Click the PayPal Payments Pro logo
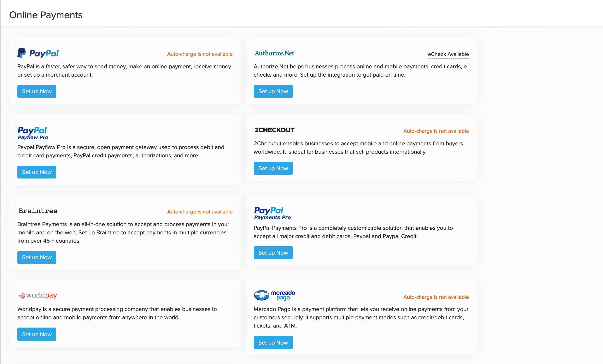The image size is (603, 364). [x=272, y=213]
